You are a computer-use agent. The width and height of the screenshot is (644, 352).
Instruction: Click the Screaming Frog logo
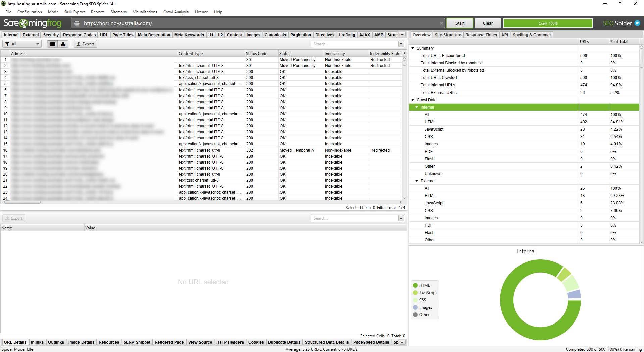pos(33,23)
